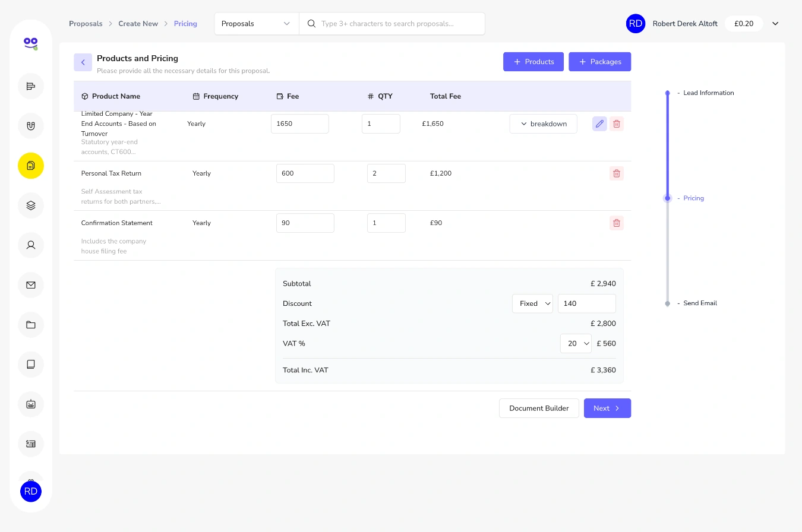The image size is (802, 532).
Task: Open the stacked layers sidebar icon
Action: pyautogui.click(x=31, y=205)
